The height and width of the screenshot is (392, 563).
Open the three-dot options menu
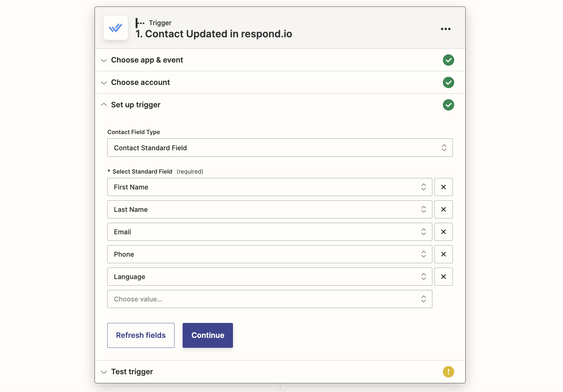coord(445,29)
